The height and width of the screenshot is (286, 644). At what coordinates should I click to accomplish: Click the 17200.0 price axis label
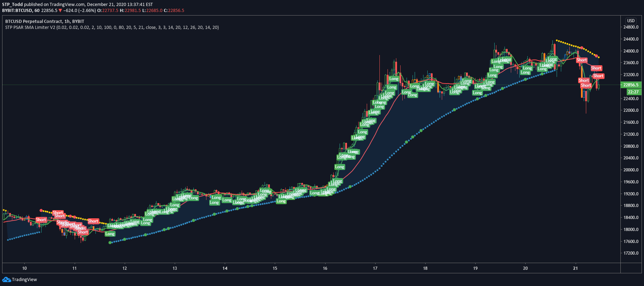631,253
